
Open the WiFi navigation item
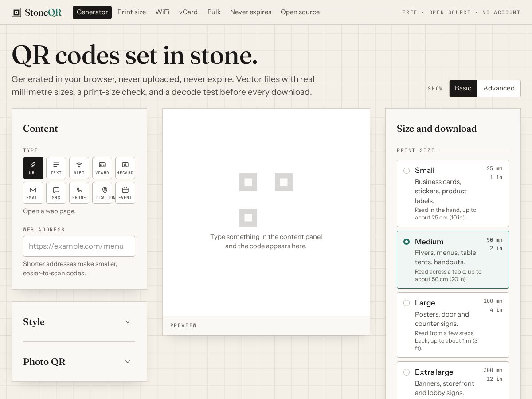(x=162, y=12)
